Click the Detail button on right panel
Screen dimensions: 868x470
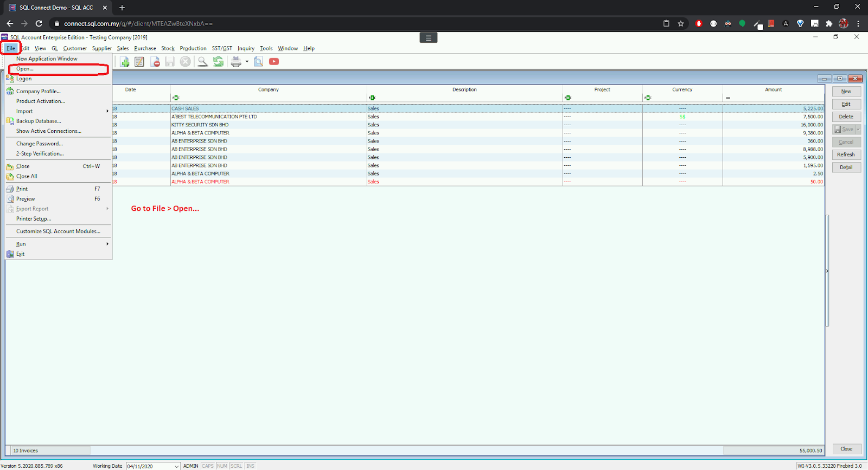click(x=846, y=168)
